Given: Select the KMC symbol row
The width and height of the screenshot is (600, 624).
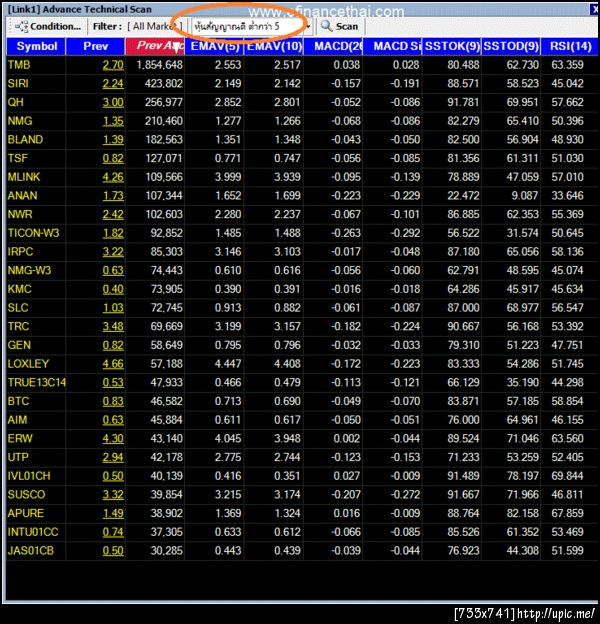Looking at the screenshot, I should point(302,289).
